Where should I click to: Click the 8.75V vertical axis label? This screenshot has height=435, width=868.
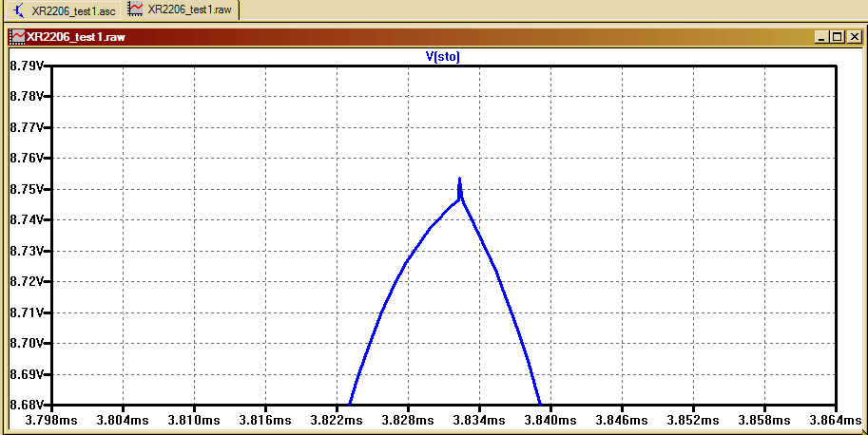click(26, 189)
